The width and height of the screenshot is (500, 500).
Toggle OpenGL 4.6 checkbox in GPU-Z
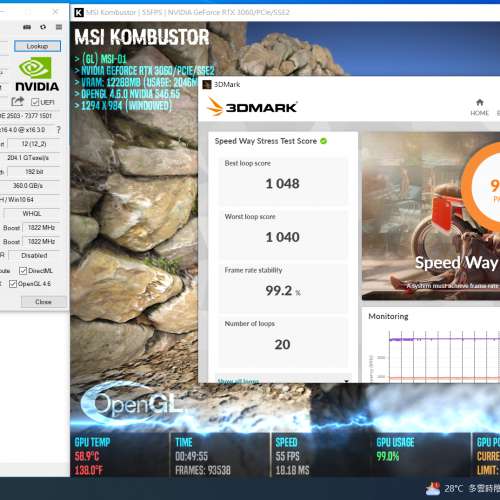pyautogui.click(x=13, y=284)
